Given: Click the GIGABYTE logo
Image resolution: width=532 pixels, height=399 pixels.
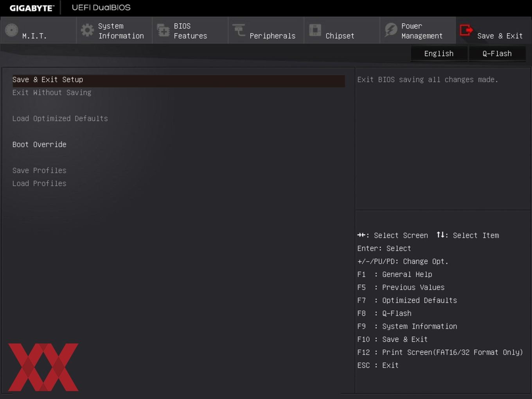Looking at the screenshot, I should click(x=32, y=8).
